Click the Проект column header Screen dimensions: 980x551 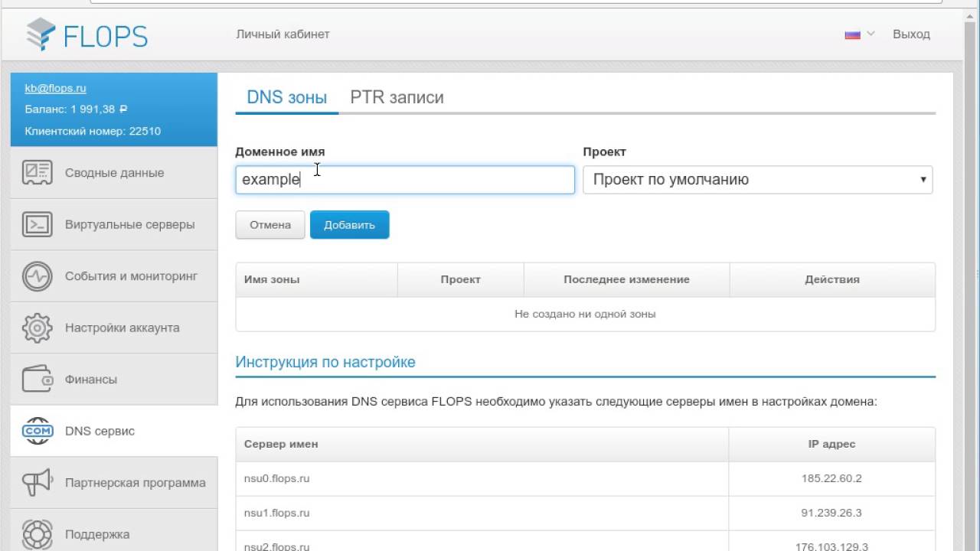tap(461, 279)
